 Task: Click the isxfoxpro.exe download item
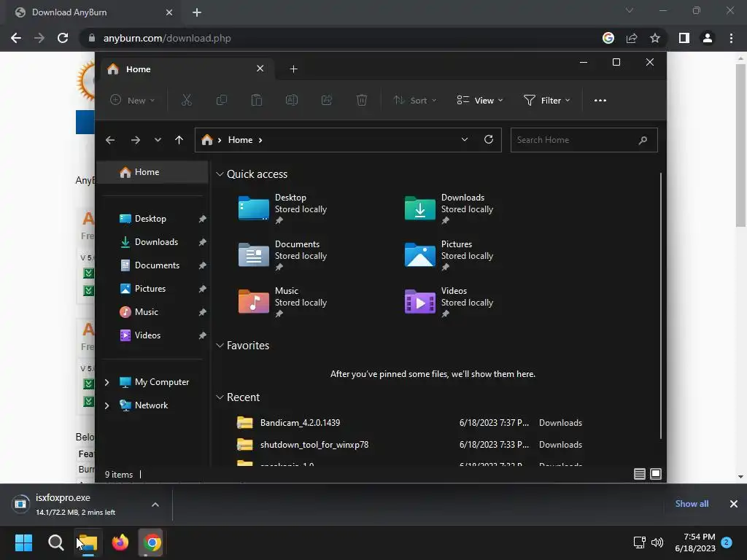pos(76,505)
